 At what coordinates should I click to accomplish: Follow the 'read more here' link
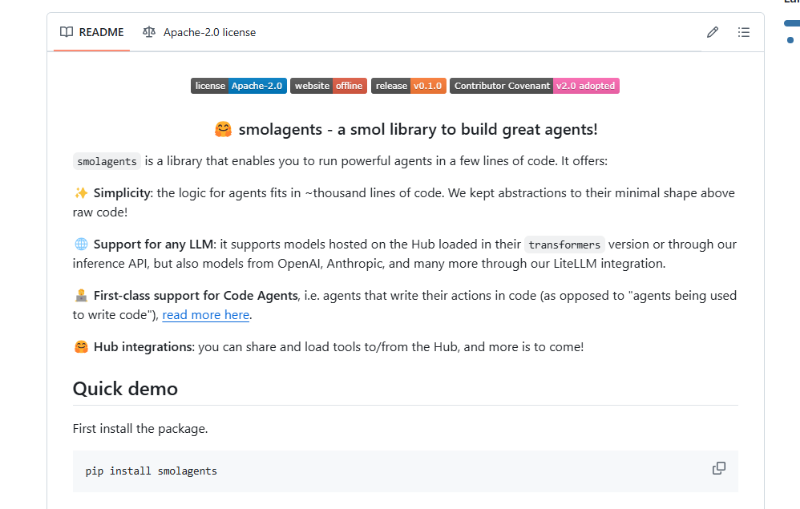tap(206, 315)
